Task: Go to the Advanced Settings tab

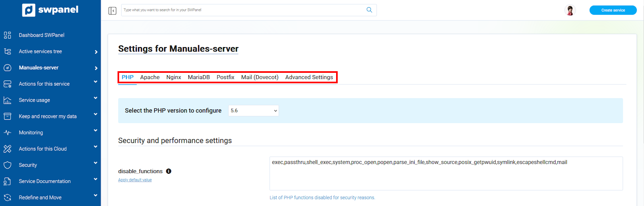Action: [x=309, y=77]
